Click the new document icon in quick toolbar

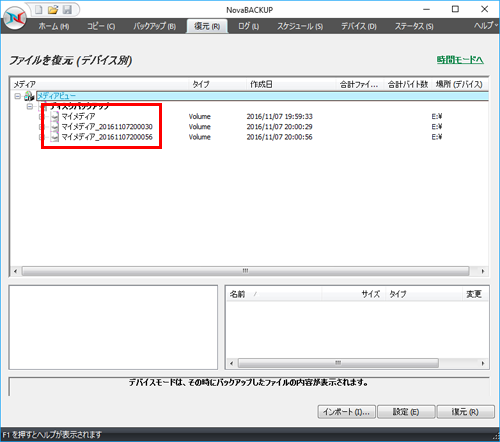click(39, 10)
